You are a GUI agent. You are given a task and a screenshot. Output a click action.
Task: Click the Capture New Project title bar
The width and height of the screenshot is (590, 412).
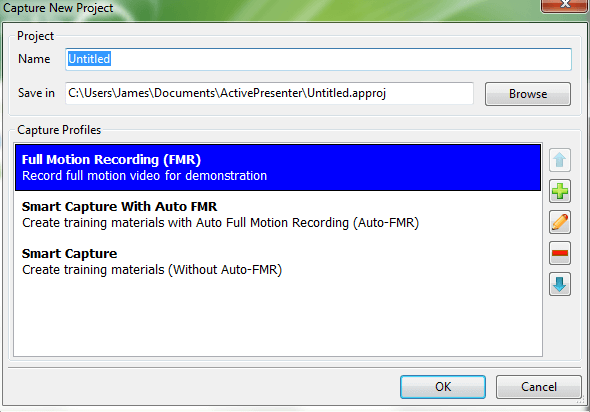(x=263, y=8)
